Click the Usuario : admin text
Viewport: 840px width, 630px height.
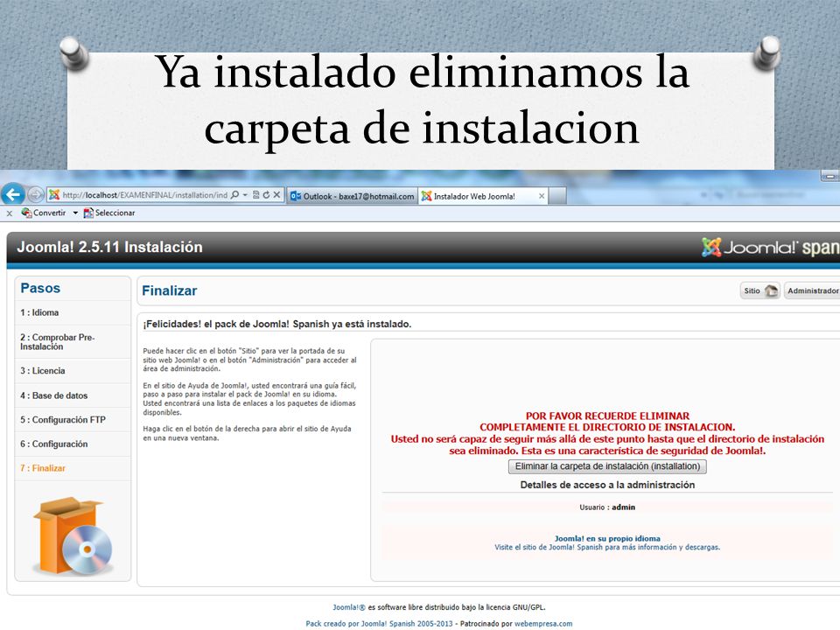(607, 507)
